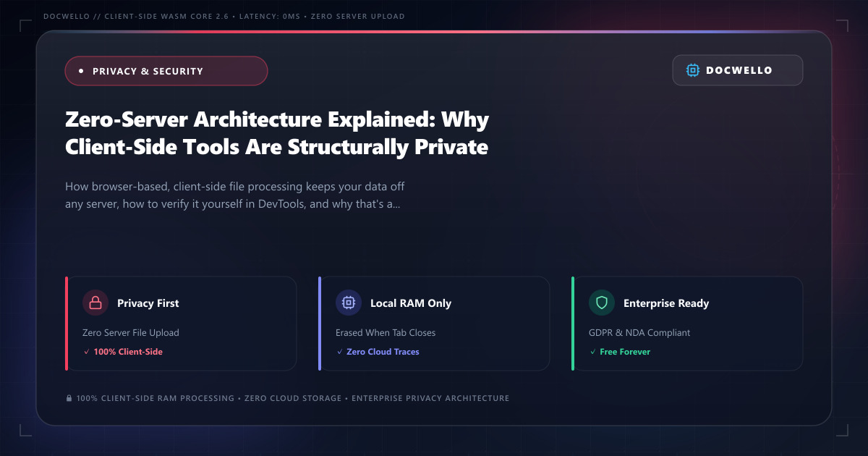868x456 pixels.
Task: Click the article description paragraph
Action: click(235, 195)
